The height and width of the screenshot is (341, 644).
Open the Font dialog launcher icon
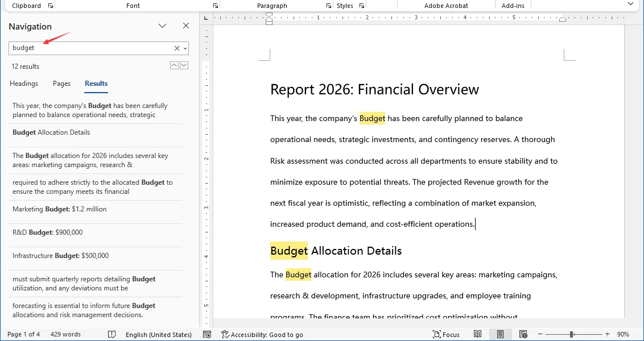tap(215, 5)
